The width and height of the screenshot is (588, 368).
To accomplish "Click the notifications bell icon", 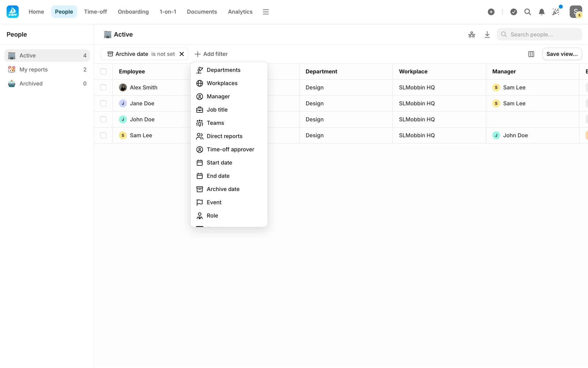I will (x=541, y=12).
